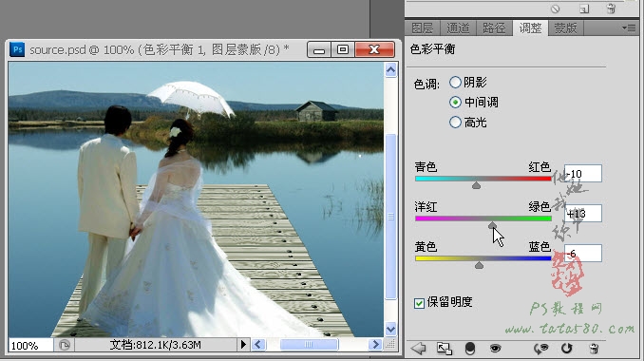Click the resize grip at document window corner

[x=390, y=345]
